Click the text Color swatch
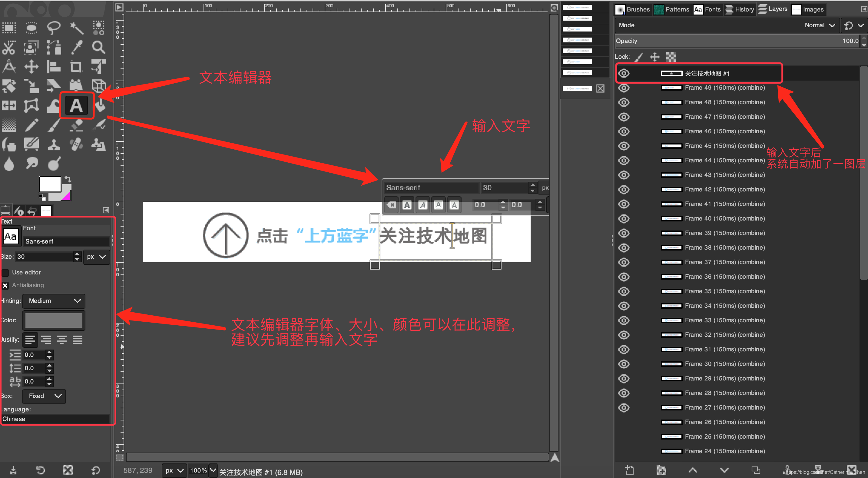This screenshot has width=868, height=478. [x=54, y=320]
